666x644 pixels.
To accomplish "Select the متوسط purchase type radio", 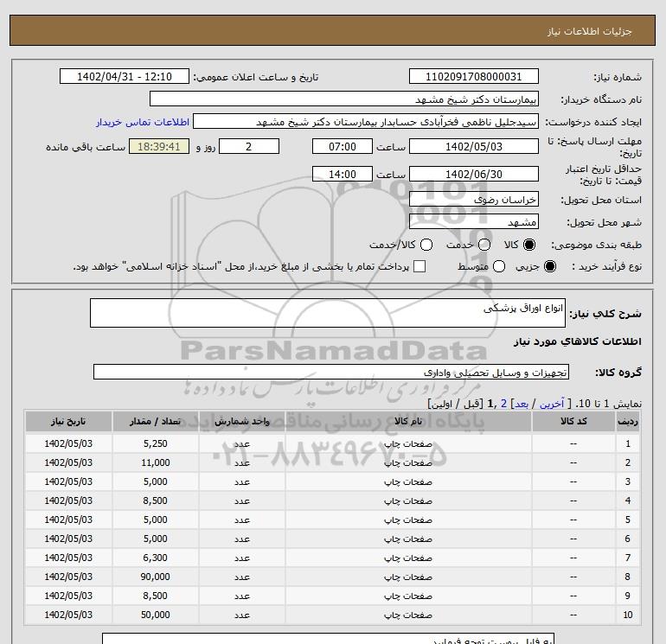I will pos(499,266).
